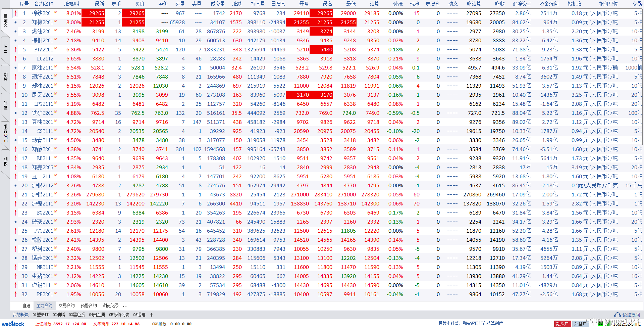Open the 自定义 side tab
This screenshot has height=328, width=644.
[x=5, y=21]
